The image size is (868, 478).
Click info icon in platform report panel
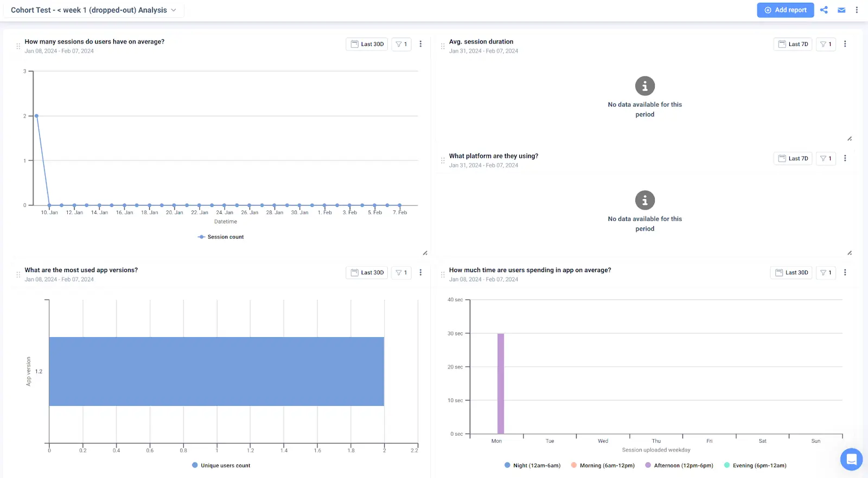click(x=645, y=201)
